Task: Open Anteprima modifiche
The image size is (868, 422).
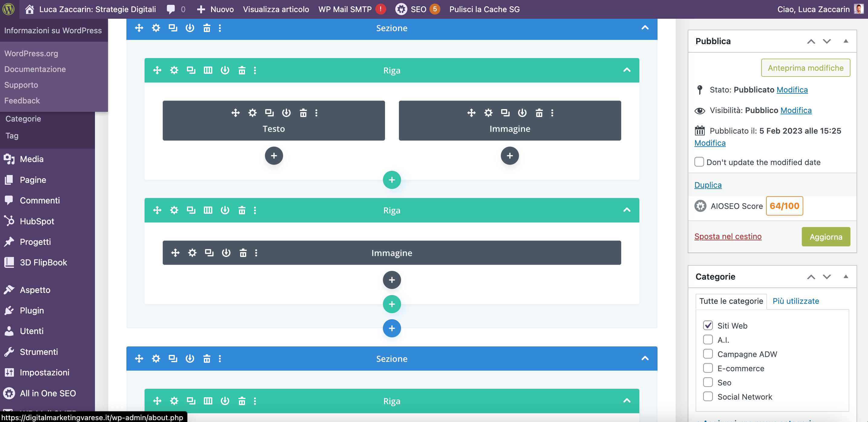Action: [806, 67]
